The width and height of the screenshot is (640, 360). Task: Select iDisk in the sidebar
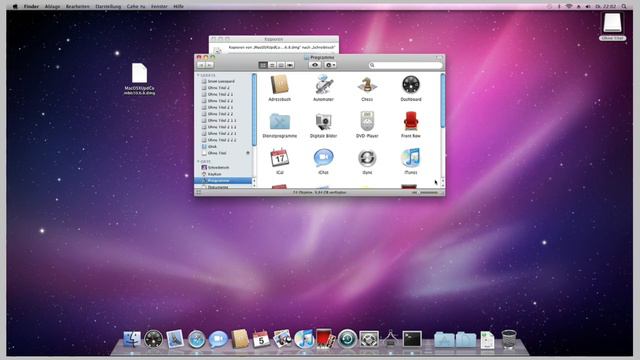(x=224, y=147)
